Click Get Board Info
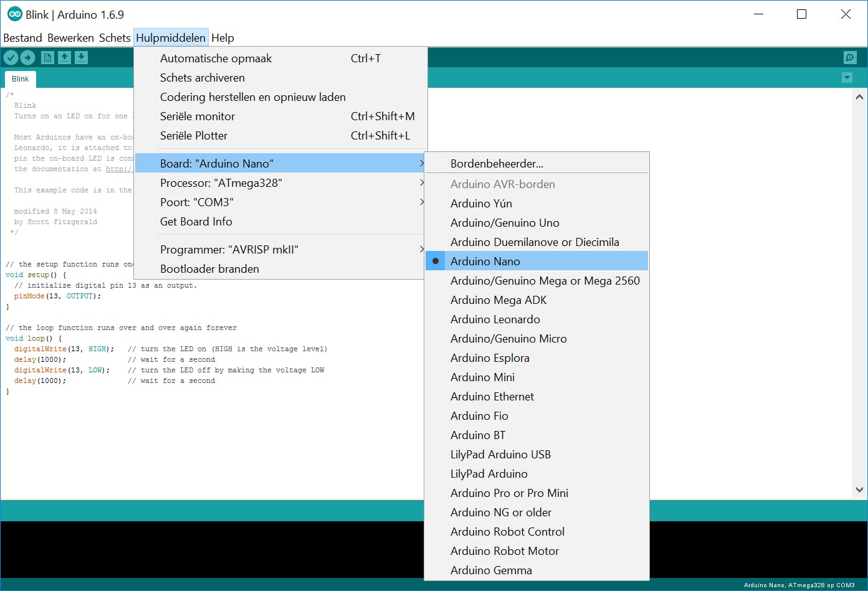 point(196,221)
